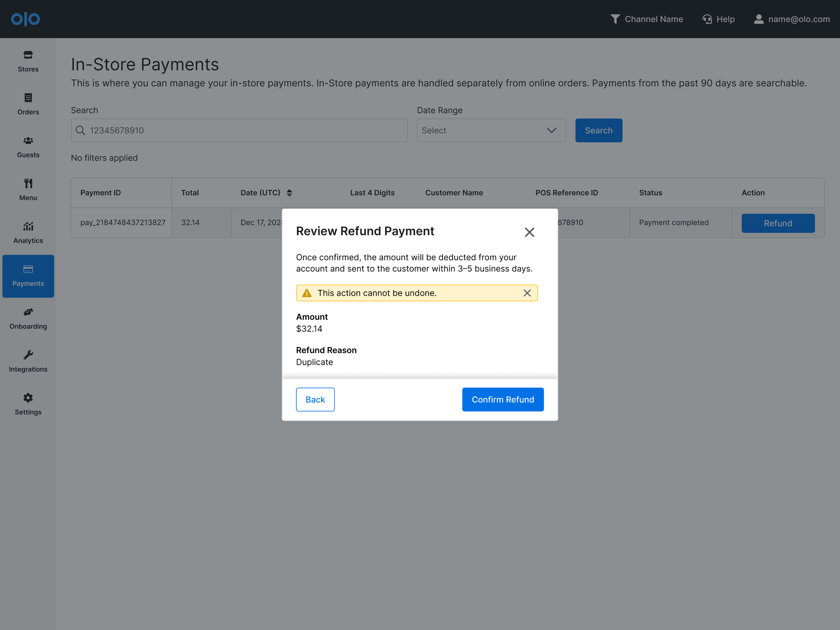Expand the Date Range Select dropdown
This screenshot has height=630, width=840.
tap(491, 131)
